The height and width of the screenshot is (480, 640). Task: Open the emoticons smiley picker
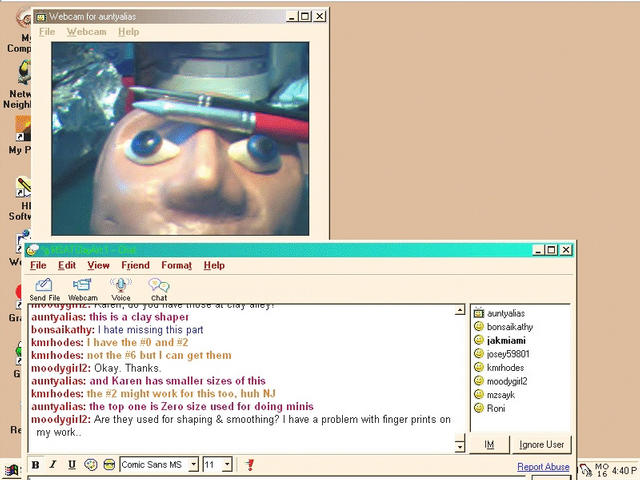[x=109, y=464]
